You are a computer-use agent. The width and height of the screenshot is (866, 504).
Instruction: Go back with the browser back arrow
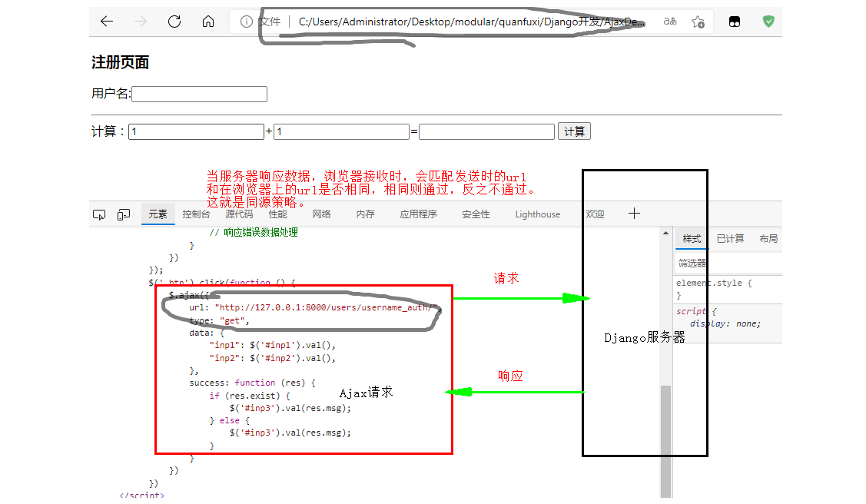tap(107, 22)
